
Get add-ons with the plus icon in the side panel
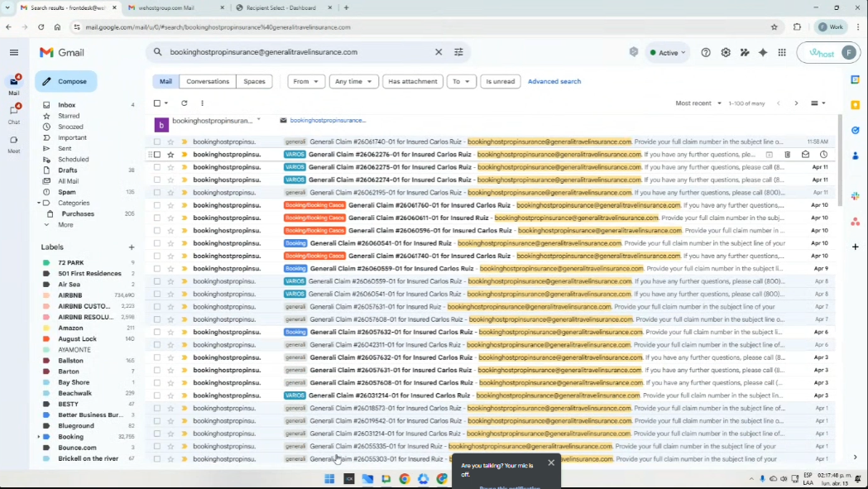coord(856,247)
